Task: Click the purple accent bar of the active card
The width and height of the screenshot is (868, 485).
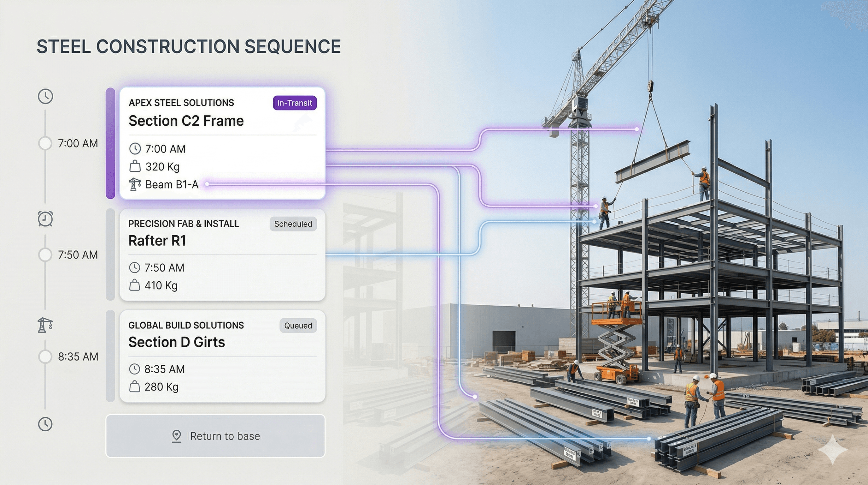Action: (110, 143)
